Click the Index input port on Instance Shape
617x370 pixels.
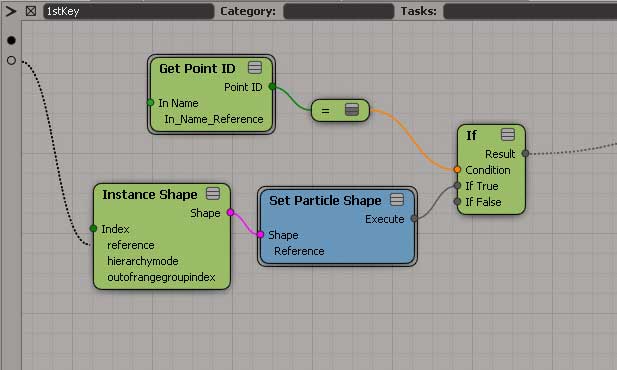click(x=93, y=228)
